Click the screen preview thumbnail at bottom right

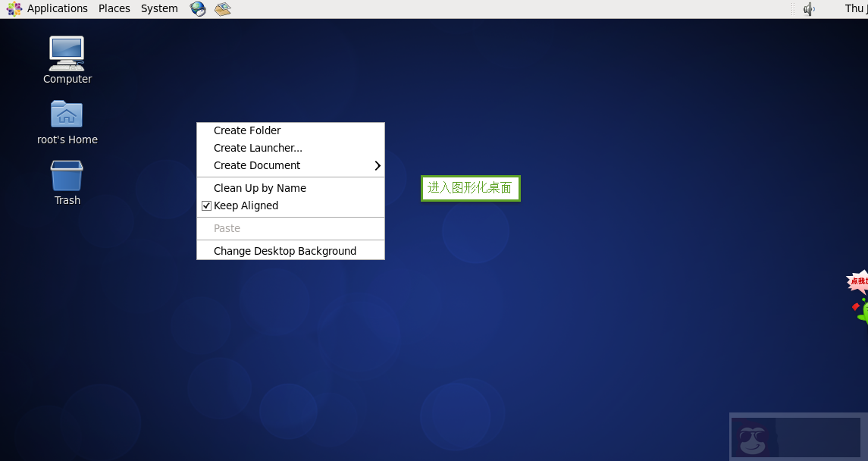[x=796, y=436]
